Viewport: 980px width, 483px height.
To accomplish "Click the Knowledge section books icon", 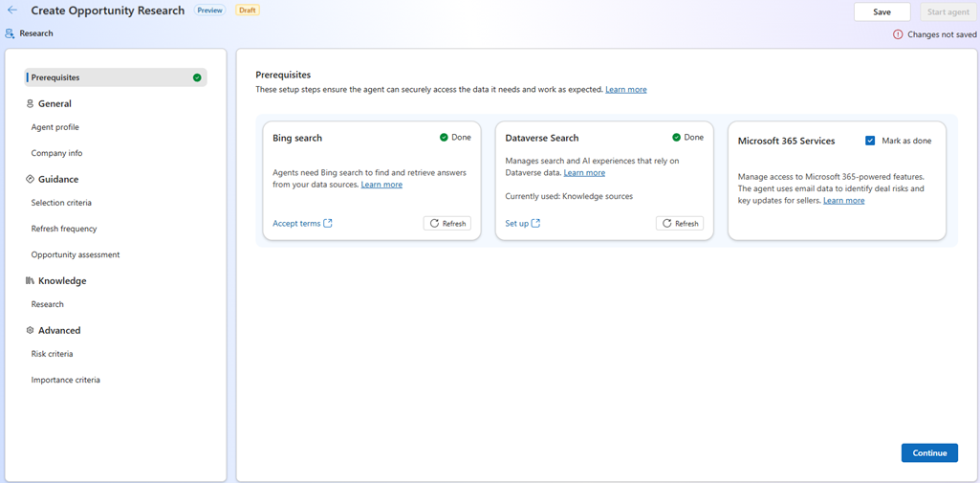I will click(30, 281).
